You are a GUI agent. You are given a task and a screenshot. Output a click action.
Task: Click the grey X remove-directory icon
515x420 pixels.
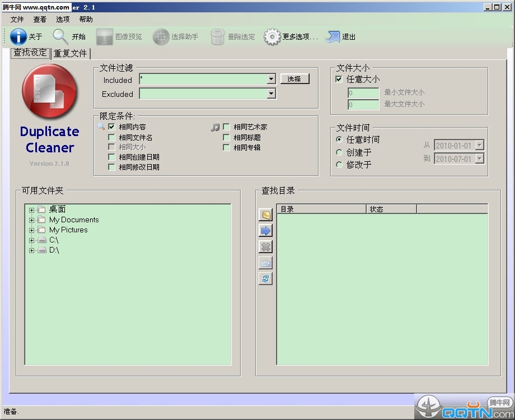265,246
